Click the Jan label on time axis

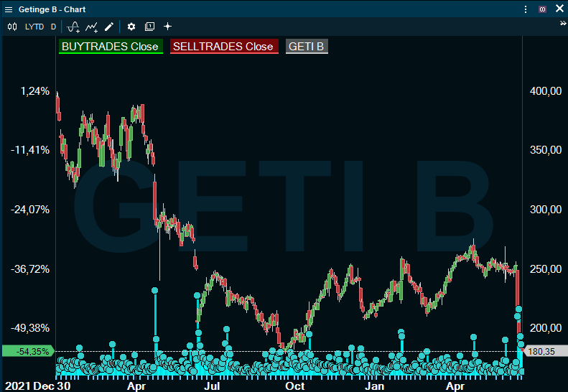[374, 386]
